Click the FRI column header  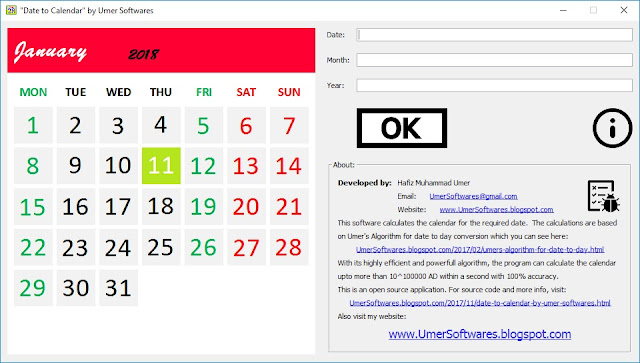(204, 92)
